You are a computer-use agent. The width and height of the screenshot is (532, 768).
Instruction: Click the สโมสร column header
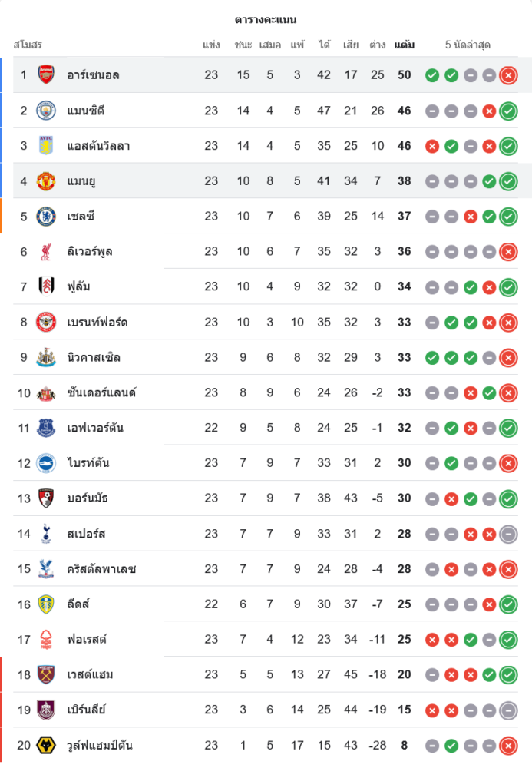tap(28, 45)
